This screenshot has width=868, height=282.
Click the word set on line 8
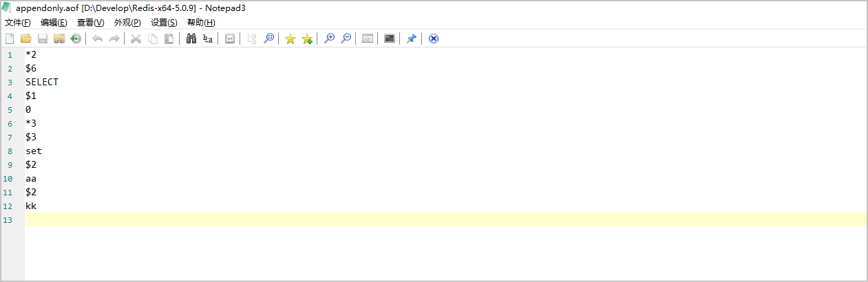point(34,151)
